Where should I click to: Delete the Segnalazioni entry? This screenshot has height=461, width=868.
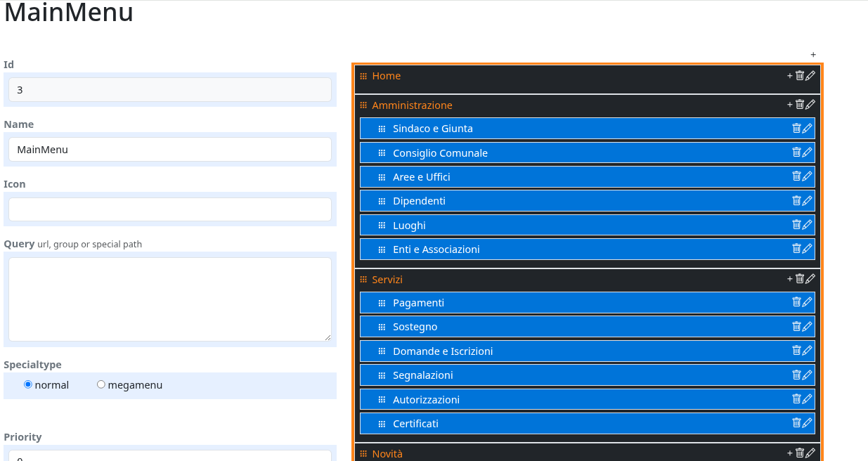[x=797, y=375]
